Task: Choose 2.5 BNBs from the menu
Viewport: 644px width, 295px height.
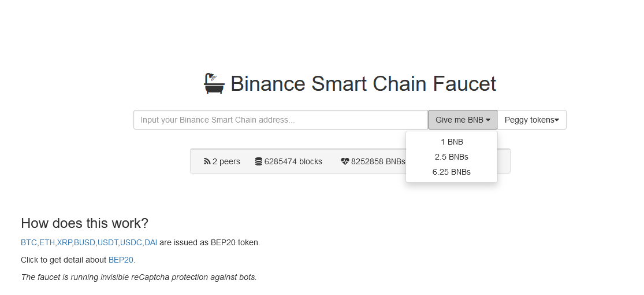Action: point(452,157)
